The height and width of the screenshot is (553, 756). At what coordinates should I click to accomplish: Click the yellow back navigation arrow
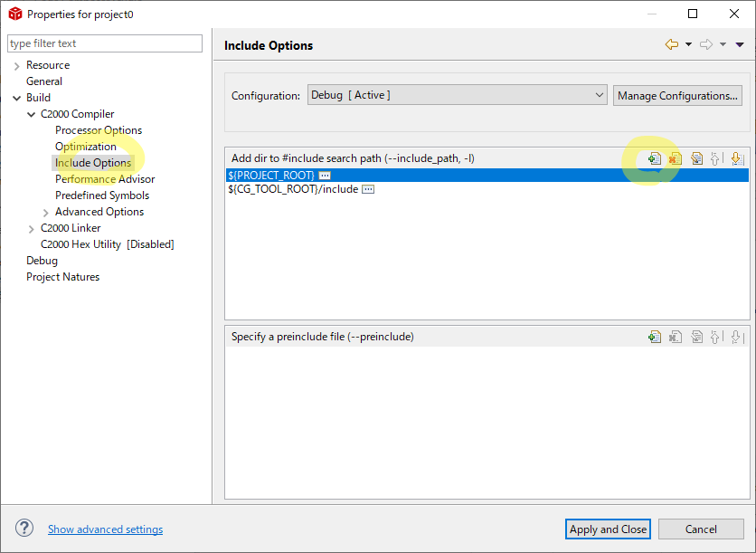click(671, 44)
